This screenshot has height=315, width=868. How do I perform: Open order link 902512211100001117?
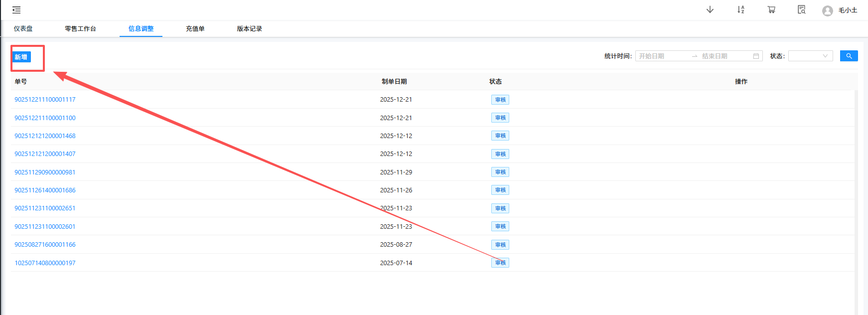(45, 100)
